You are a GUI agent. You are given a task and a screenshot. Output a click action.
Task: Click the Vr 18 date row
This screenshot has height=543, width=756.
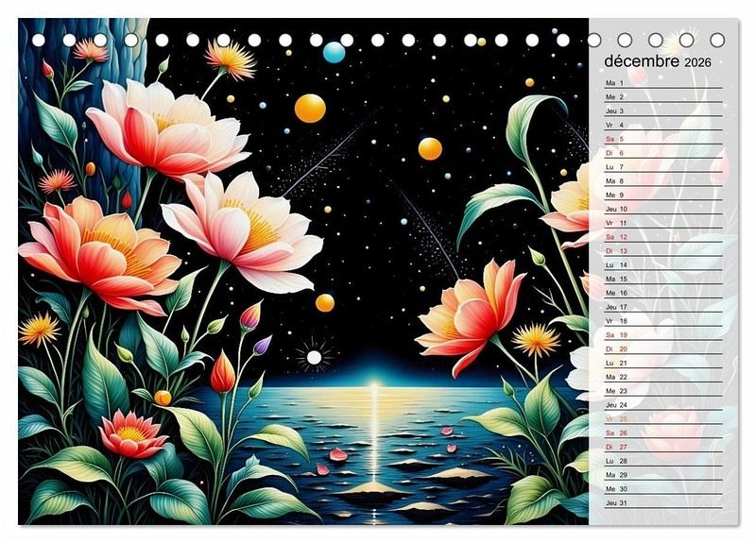tap(663, 321)
